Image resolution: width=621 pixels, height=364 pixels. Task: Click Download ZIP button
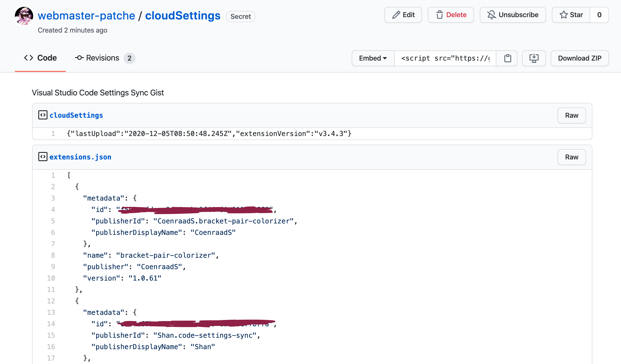[x=580, y=58]
